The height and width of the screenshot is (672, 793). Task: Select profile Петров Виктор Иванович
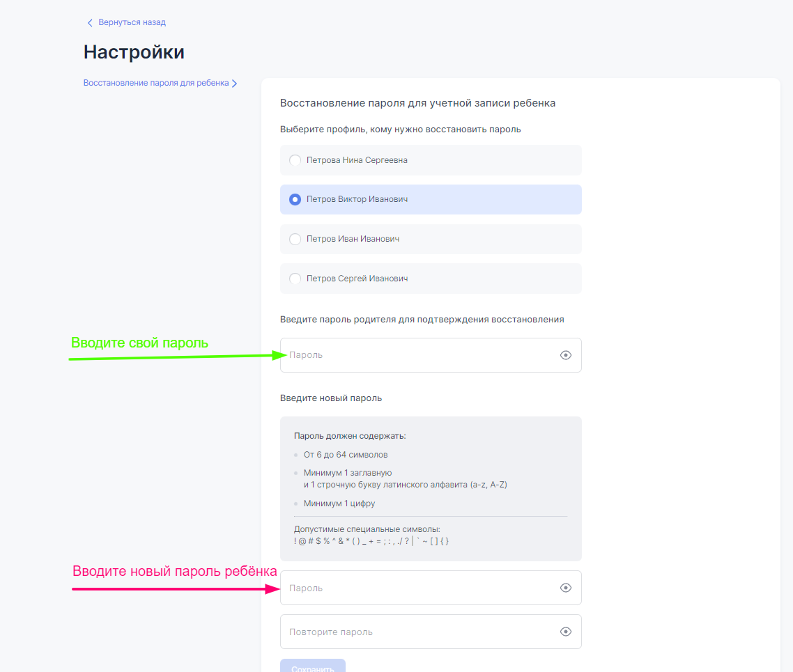pos(295,200)
